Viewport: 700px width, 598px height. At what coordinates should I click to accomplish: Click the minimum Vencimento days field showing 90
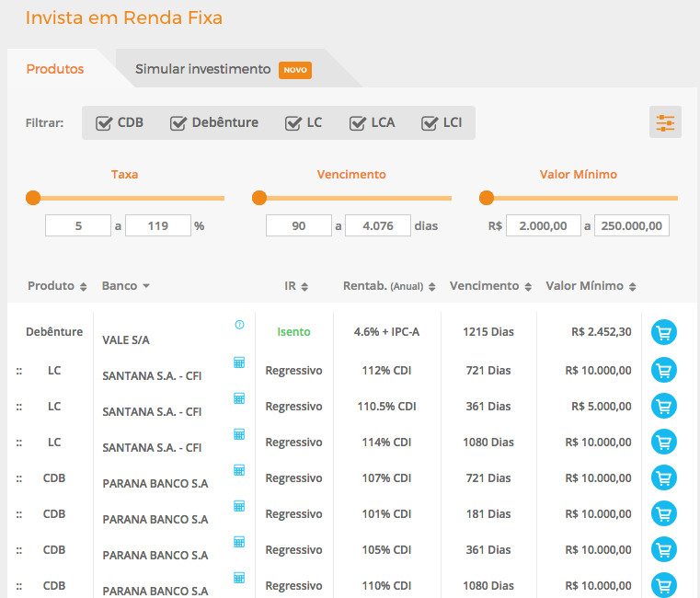pos(299,225)
